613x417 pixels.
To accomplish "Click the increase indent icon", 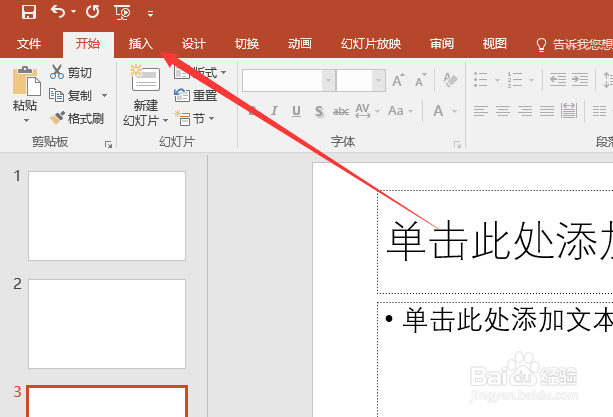I will tap(580, 80).
